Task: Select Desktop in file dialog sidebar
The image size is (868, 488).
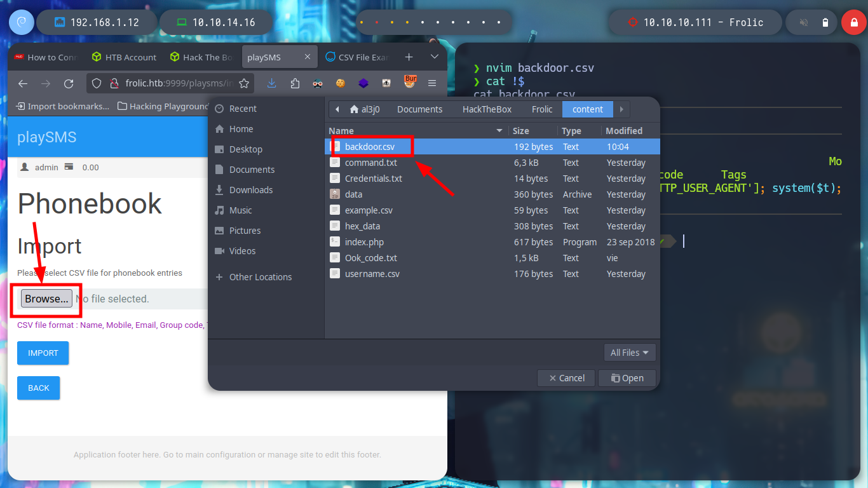Action: 266,149
